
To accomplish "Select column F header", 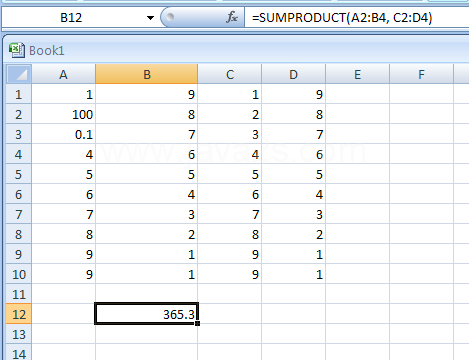I will 421,74.
